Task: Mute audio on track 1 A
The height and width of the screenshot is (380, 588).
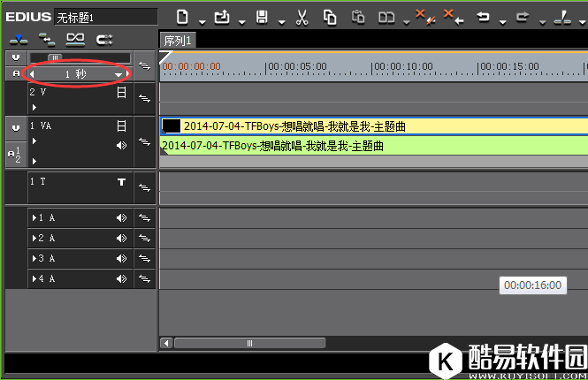Action: coord(121,217)
